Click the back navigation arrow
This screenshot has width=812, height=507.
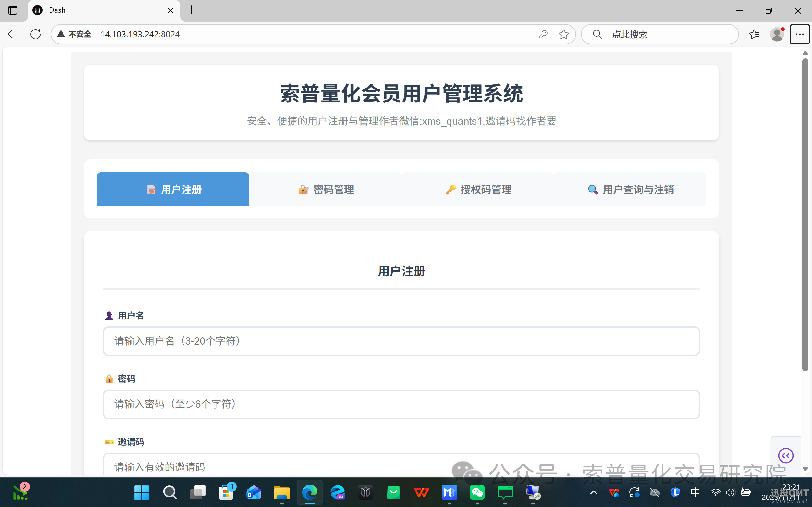pos(13,34)
